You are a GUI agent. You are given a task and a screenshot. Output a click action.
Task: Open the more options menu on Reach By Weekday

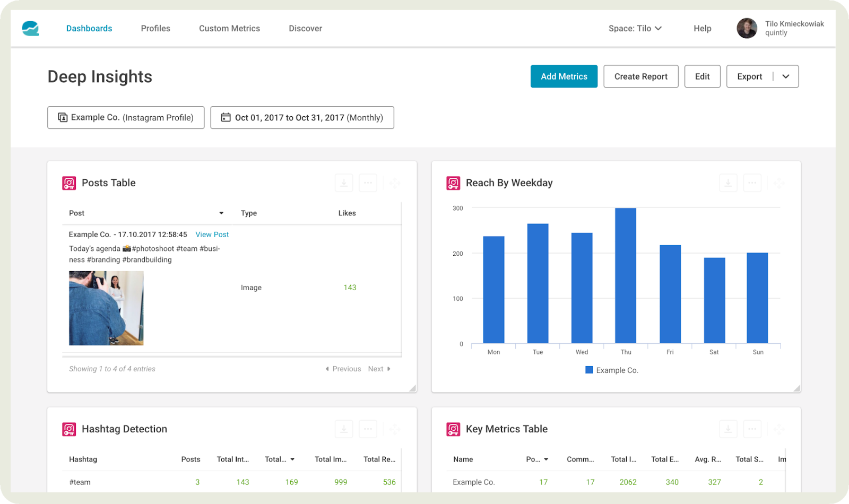(752, 183)
